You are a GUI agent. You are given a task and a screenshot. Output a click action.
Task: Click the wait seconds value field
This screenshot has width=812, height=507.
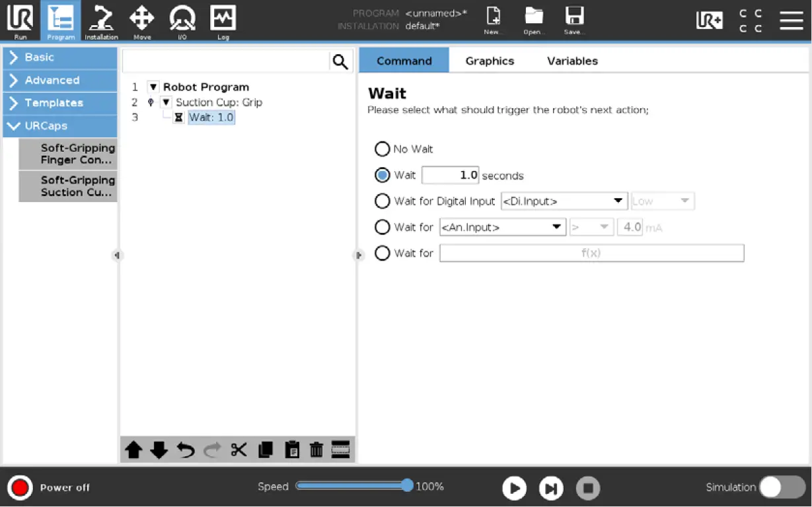point(450,175)
